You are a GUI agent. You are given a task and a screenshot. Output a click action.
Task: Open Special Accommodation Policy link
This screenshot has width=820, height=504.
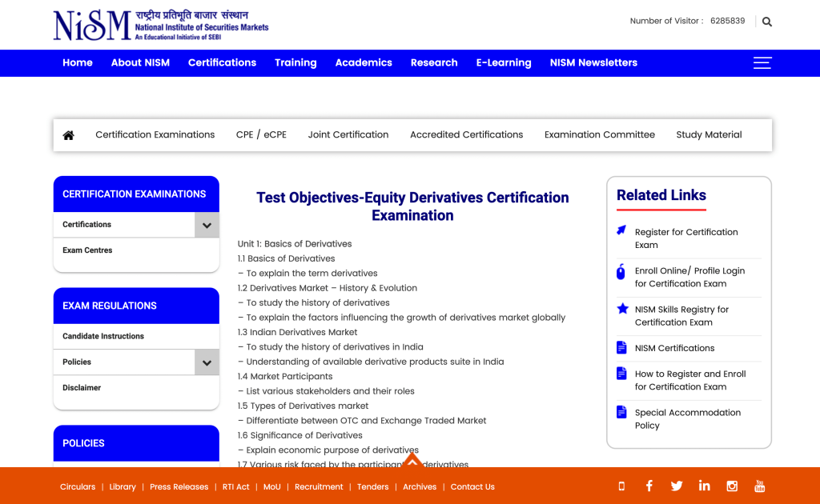pos(688,419)
